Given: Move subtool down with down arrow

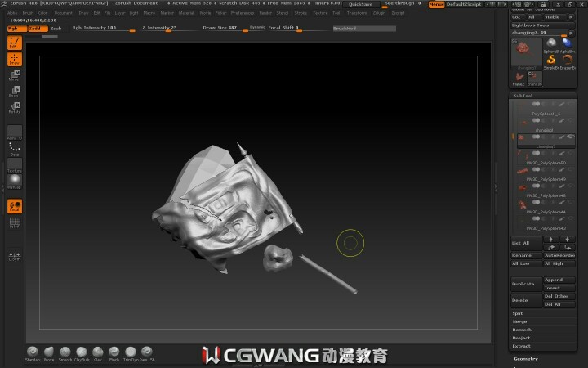Looking at the screenshot, I should coord(567,239).
